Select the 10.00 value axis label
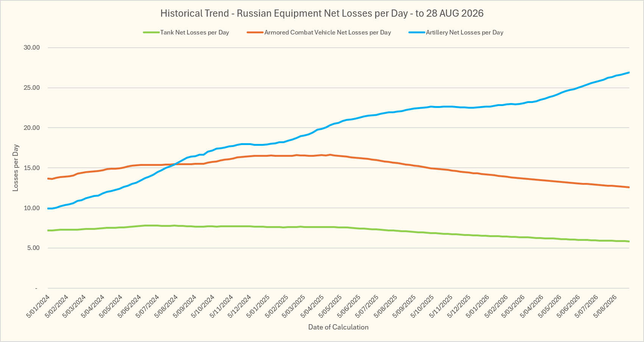Image resolution: width=644 pixels, height=342 pixels. 31,208
